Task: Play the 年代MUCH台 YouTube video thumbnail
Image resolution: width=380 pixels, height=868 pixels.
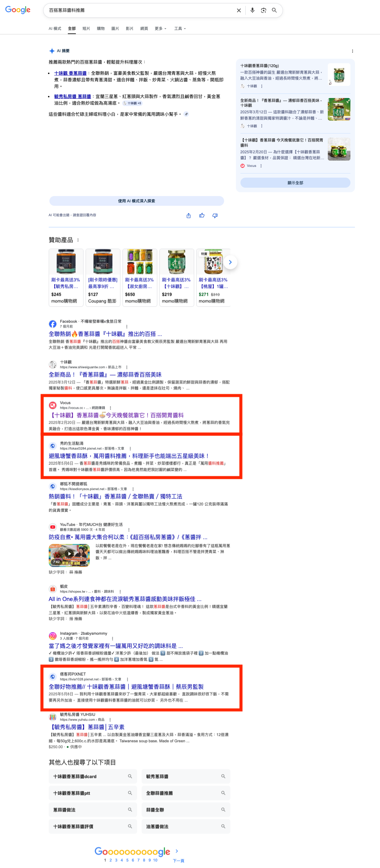Action: point(69,555)
